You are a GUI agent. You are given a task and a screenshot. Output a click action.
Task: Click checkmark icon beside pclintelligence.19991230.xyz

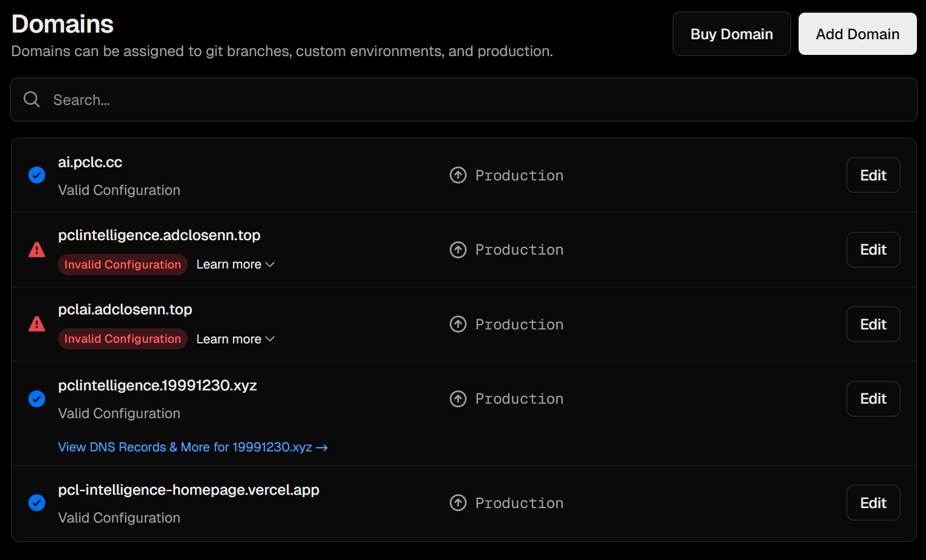pyautogui.click(x=37, y=399)
